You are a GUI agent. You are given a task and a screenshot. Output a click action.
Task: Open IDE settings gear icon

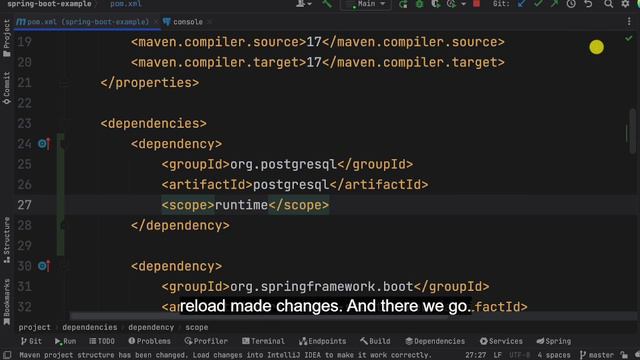[x=625, y=4]
